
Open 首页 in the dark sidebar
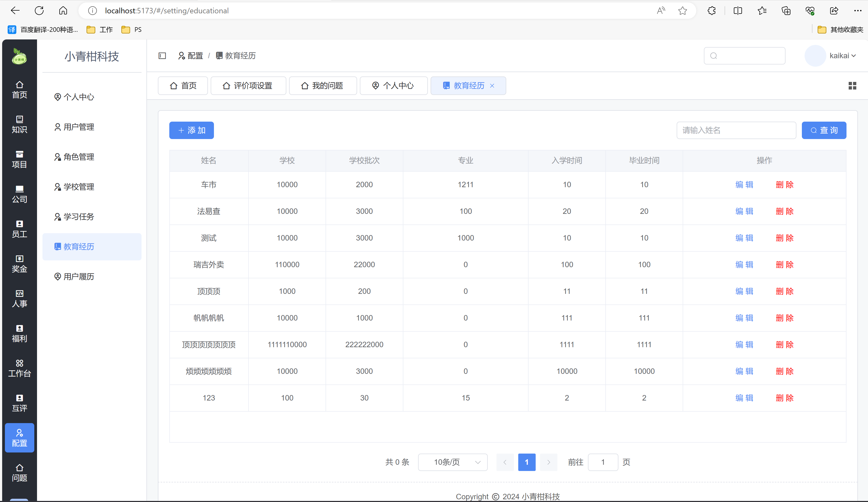[x=19, y=90]
